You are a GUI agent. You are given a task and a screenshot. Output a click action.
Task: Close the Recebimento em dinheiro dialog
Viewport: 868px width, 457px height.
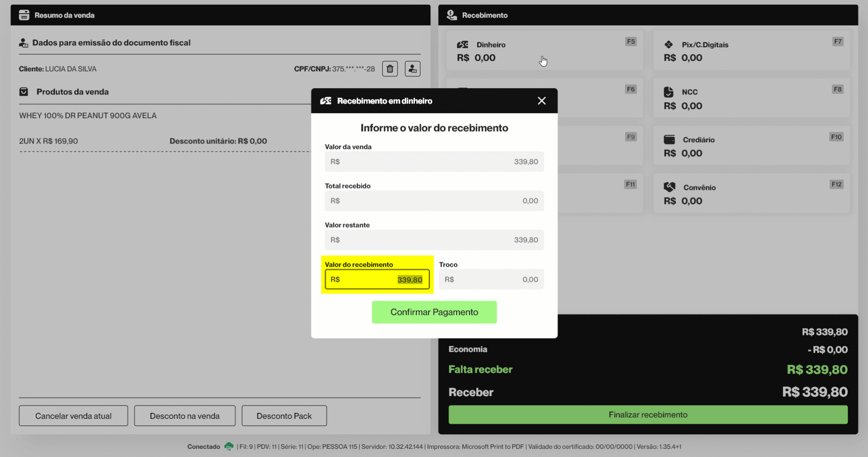pyautogui.click(x=542, y=101)
